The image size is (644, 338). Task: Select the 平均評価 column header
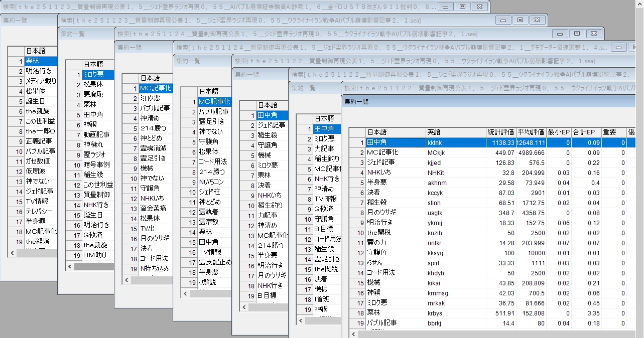click(x=531, y=132)
